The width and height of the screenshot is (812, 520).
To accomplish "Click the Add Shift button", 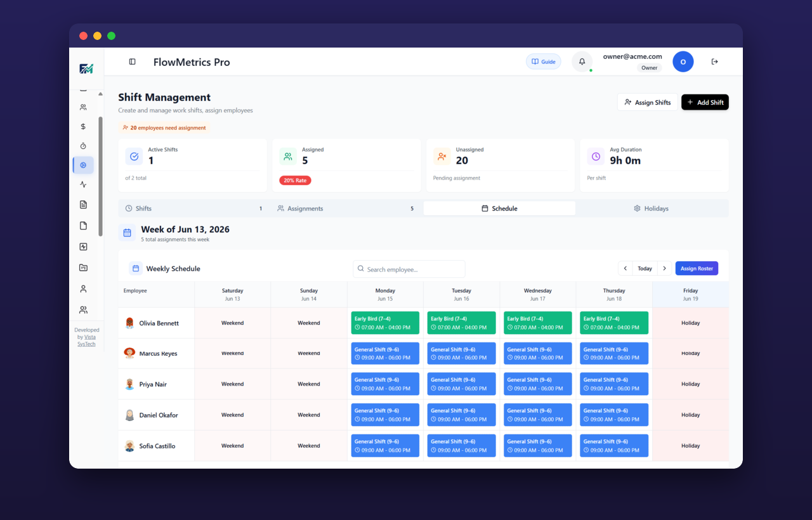I will (705, 102).
